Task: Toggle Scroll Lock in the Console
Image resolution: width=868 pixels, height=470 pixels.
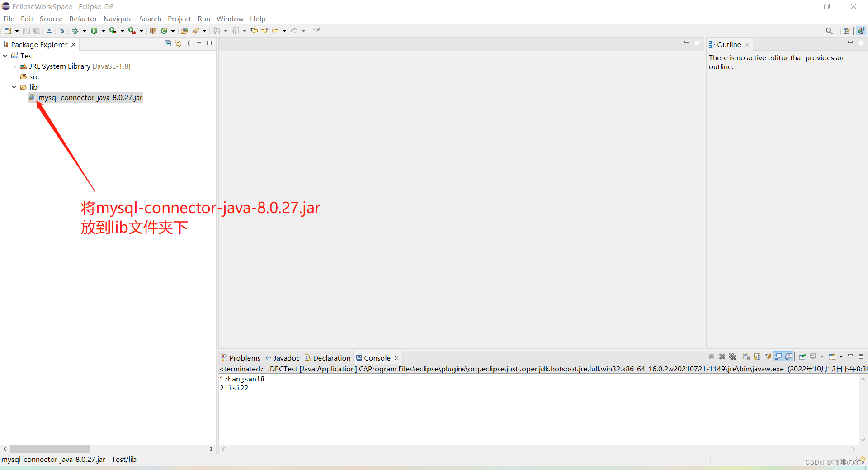Action: pos(757,357)
